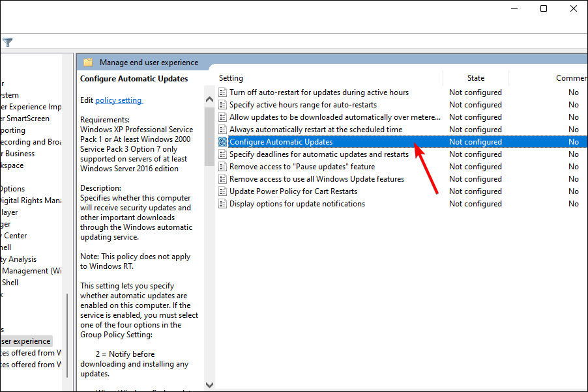
Task: Select the Options tree item
Action: pos(12,189)
